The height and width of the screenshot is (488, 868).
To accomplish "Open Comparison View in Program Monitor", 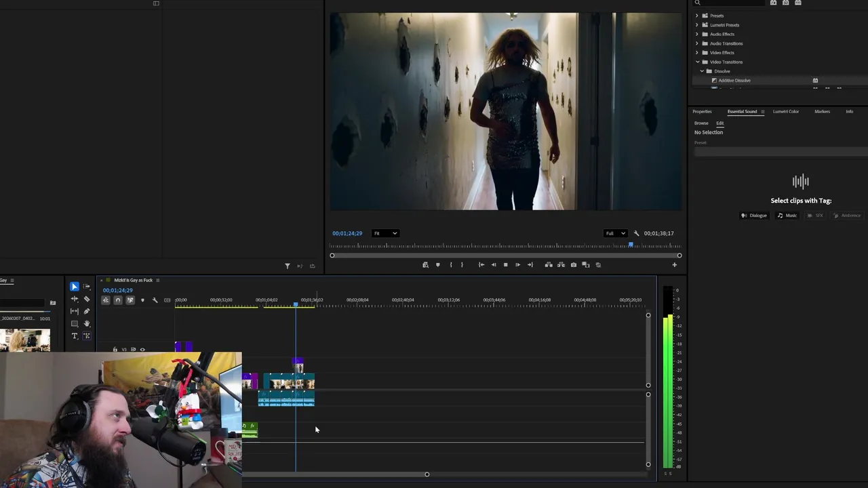I will (586, 265).
